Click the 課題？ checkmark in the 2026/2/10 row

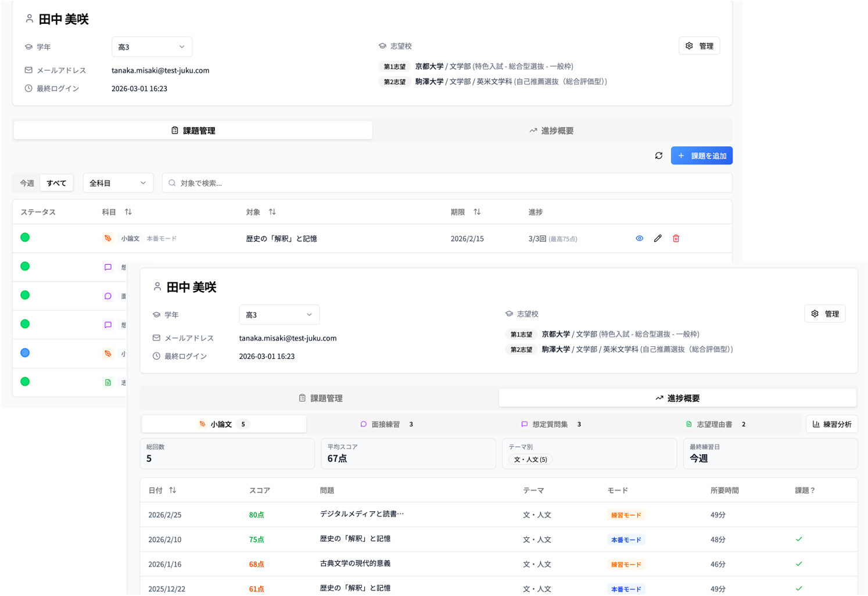coord(799,539)
